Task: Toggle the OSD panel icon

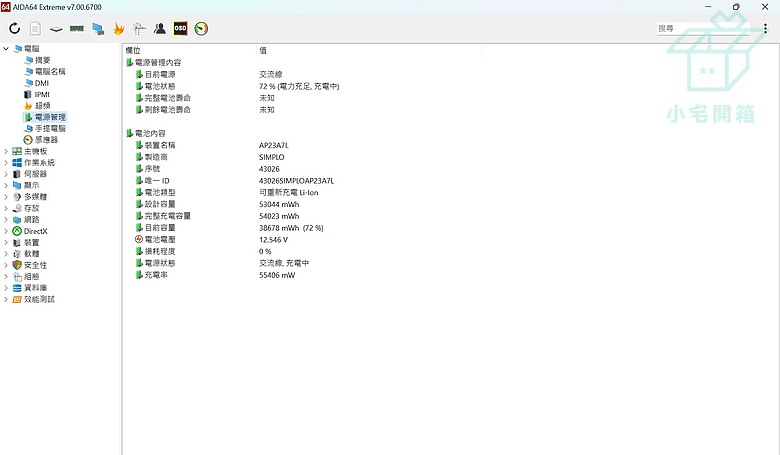Action: [x=181, y=28]
